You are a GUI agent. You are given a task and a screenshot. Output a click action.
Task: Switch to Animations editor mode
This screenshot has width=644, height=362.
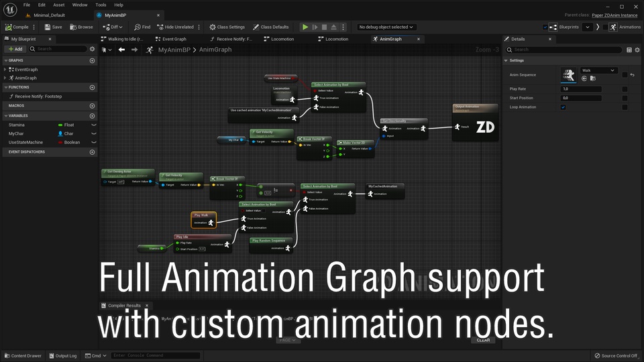coord(625,27)
